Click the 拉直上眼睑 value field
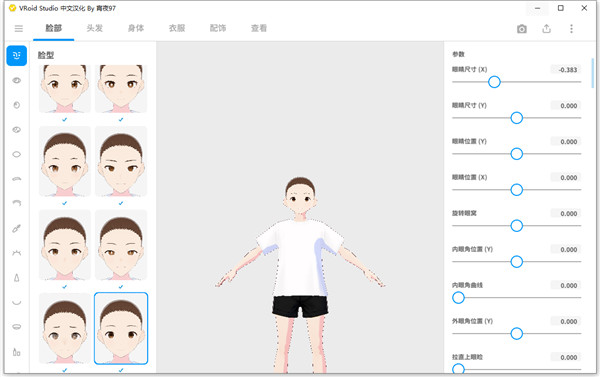Viewport: 600px width, 377px height. pos(566,357)
